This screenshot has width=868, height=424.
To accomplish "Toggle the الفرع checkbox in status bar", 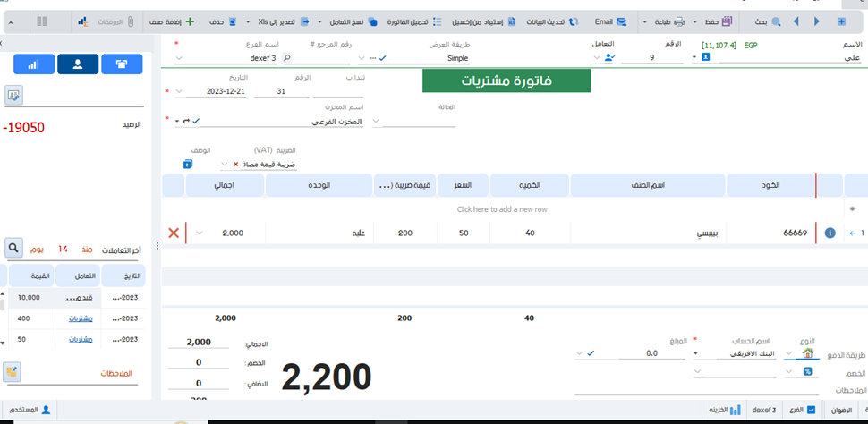I will pyautogui.click(x=811, y=411).
